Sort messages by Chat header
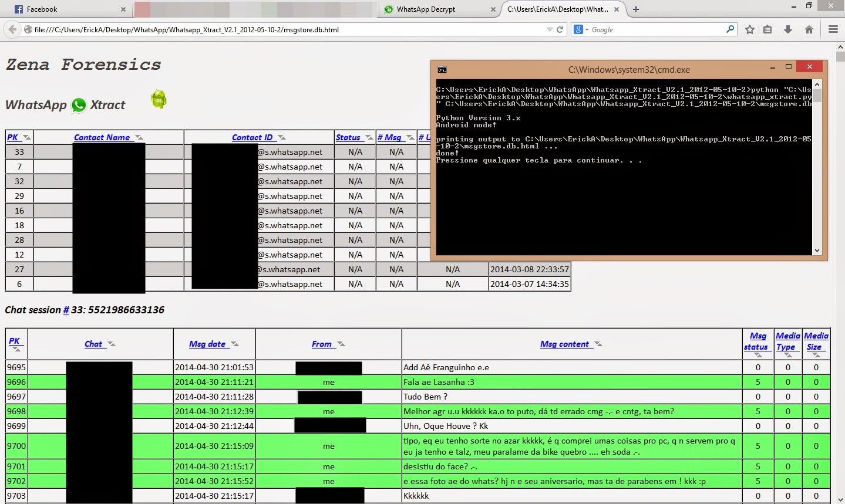This screenshot has height=504, width=845. click(x=93, y=344)
